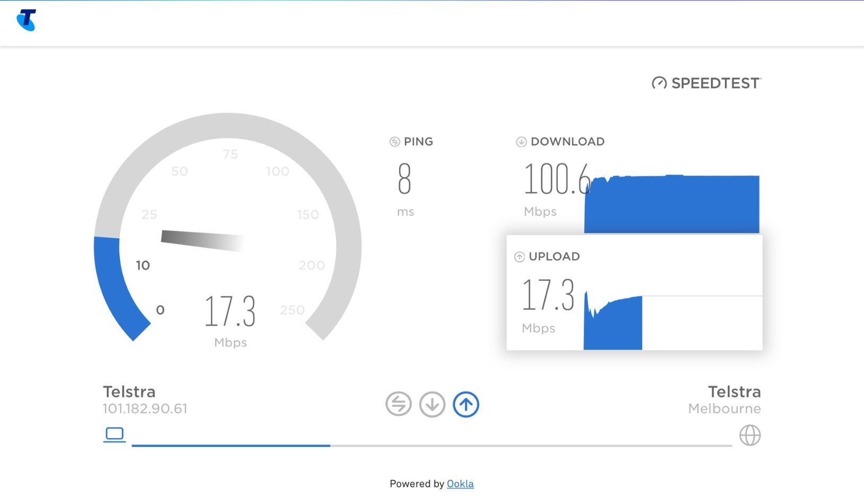This screenshot has width=864, height=504.
Task: Click the 100 mark on the gauge
Action: [278, 171]
